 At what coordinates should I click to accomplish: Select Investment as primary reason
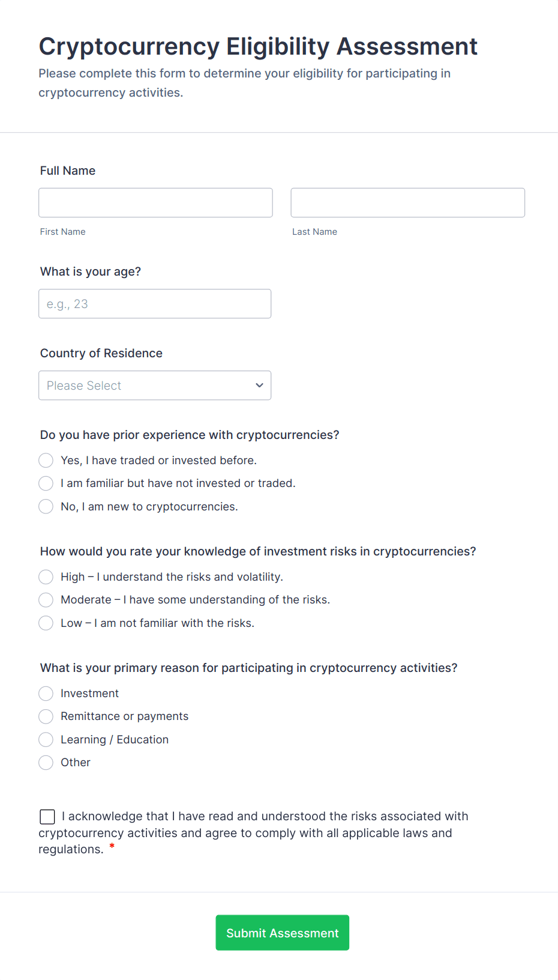[46, 694]
